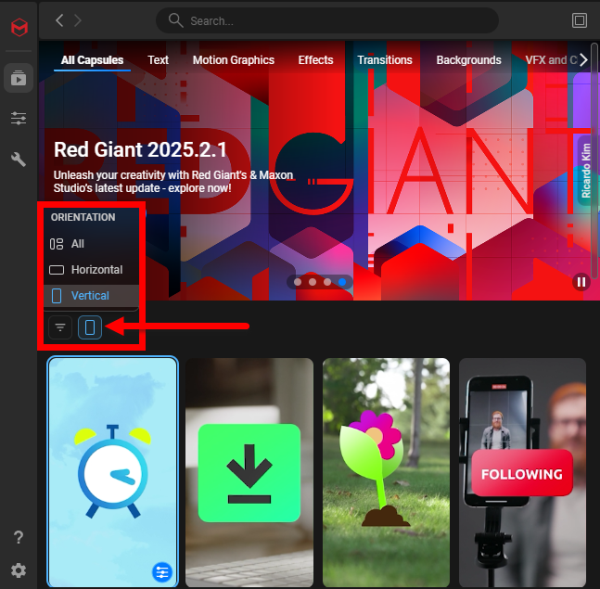Pause the banner carousel
This screenshot has width=600, height=589.
581,282
